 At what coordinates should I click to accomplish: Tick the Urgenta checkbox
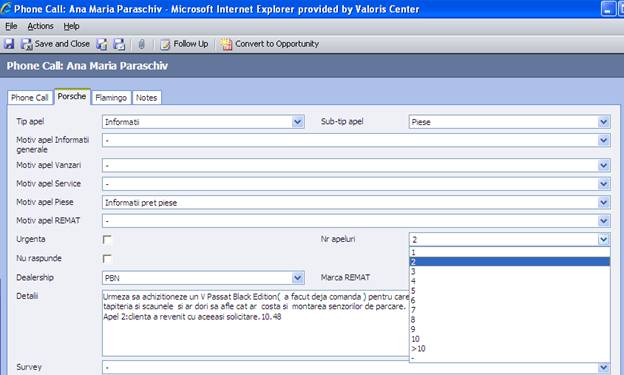point(107,240)
